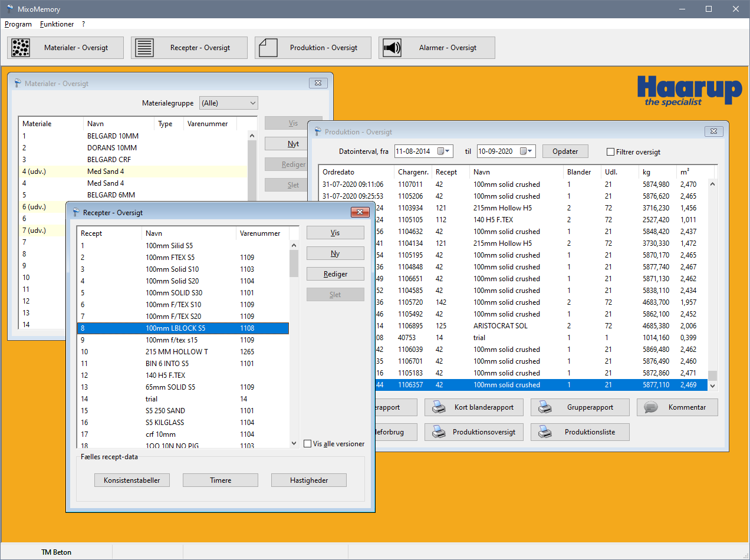Open Materialer - Oversigt from toolbar
Viewport: 750px width, 560px height.
coord(65,48)
